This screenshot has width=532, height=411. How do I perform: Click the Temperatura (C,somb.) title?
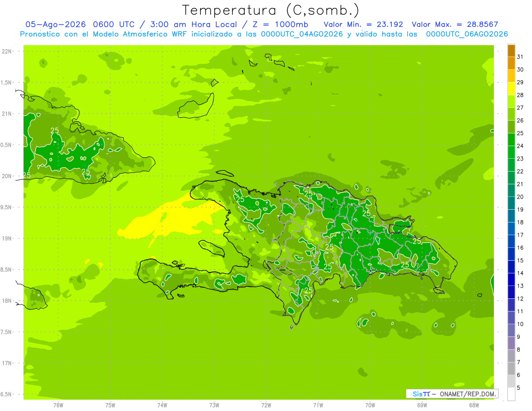[271, 10]
